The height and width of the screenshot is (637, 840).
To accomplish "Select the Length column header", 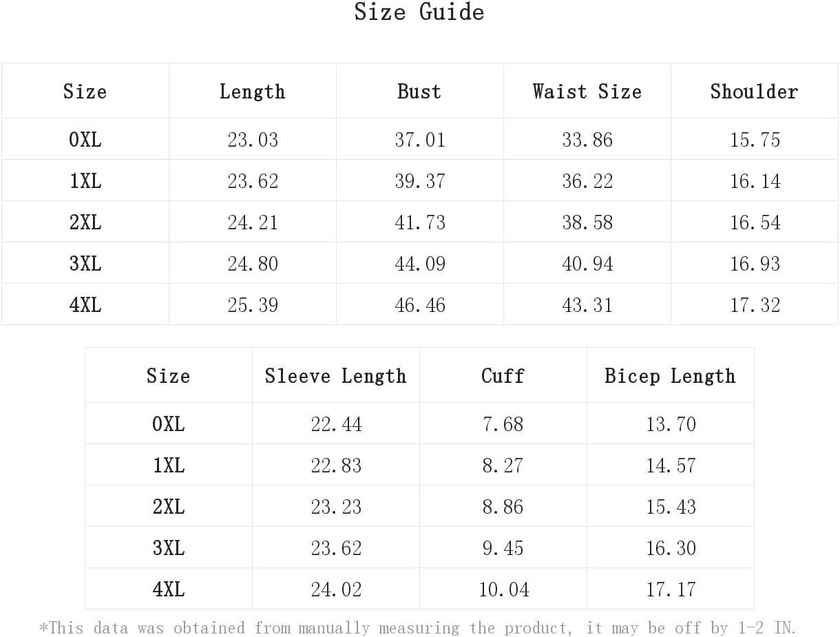I will point(252,92).
